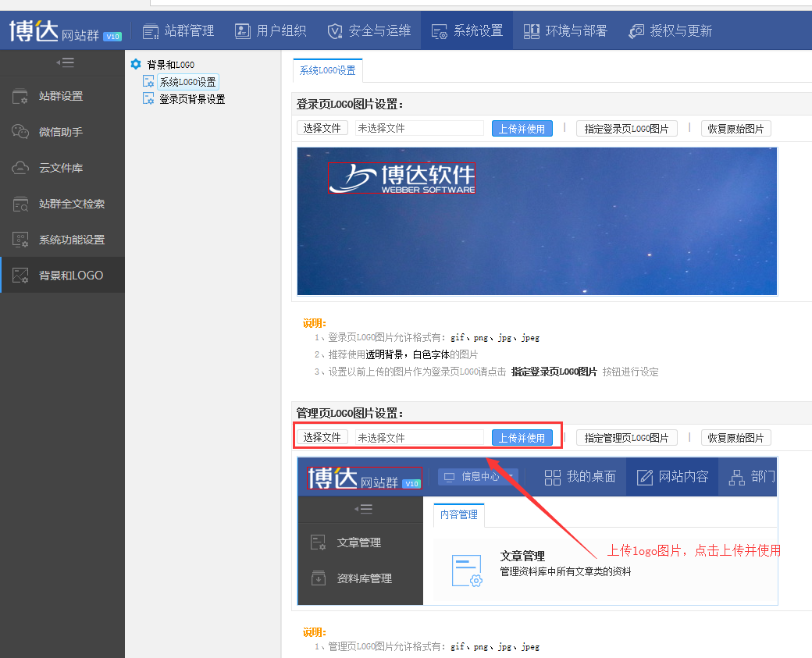Click the 未选择文件 field for the management logo
Viewport: 812px width, 658px height.
coord(419,437)
